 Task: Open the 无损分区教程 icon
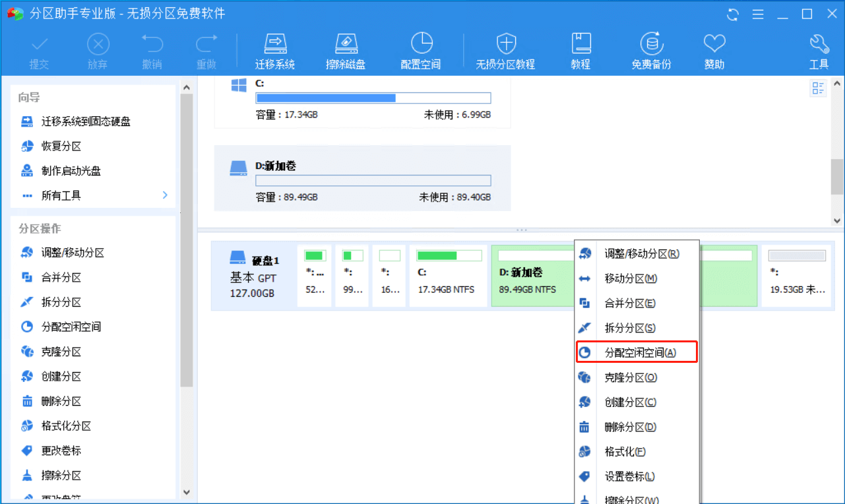505,50
